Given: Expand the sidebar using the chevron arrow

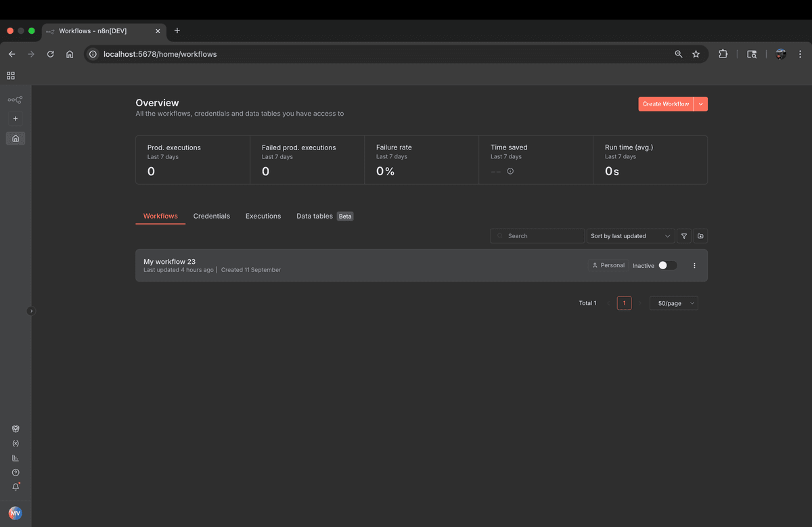Looking at the screenshot, I should click(31, 311).
